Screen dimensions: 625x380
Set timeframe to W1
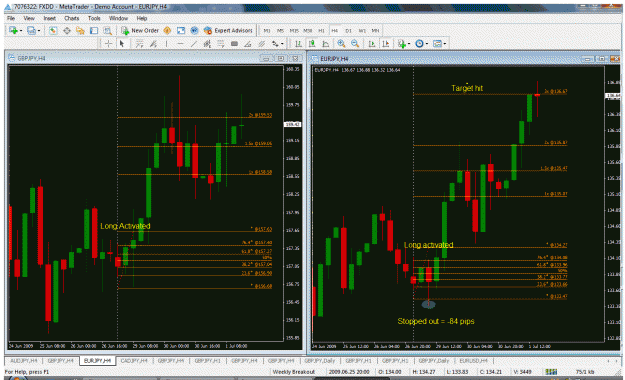[362, 31]
